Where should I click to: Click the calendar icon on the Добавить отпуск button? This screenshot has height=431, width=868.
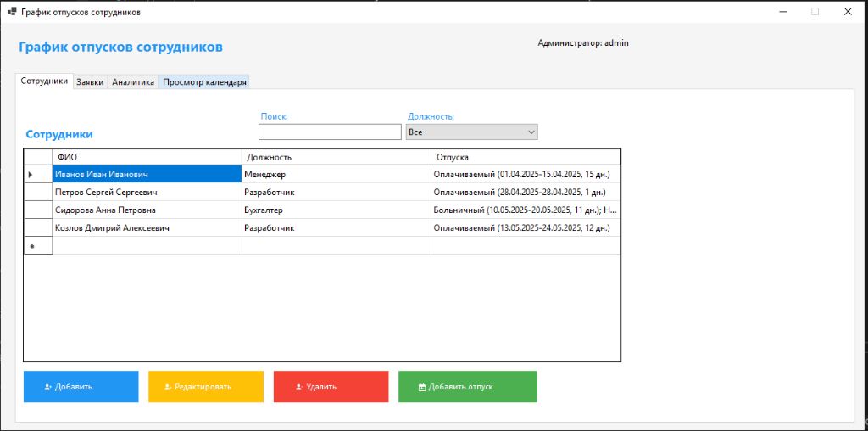[422, 387]
